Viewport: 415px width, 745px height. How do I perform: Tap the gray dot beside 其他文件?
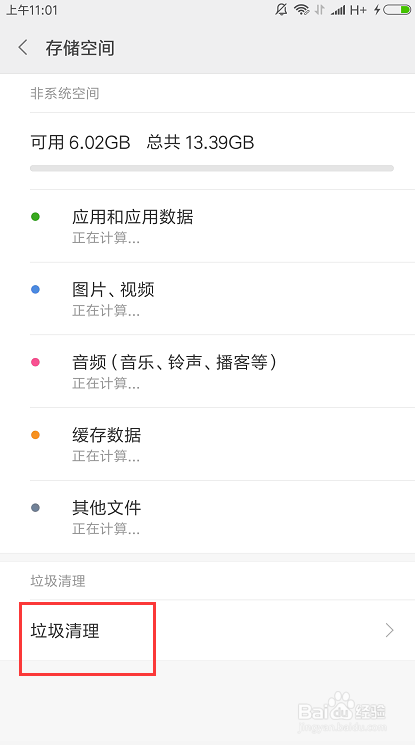tap(35, 507)
